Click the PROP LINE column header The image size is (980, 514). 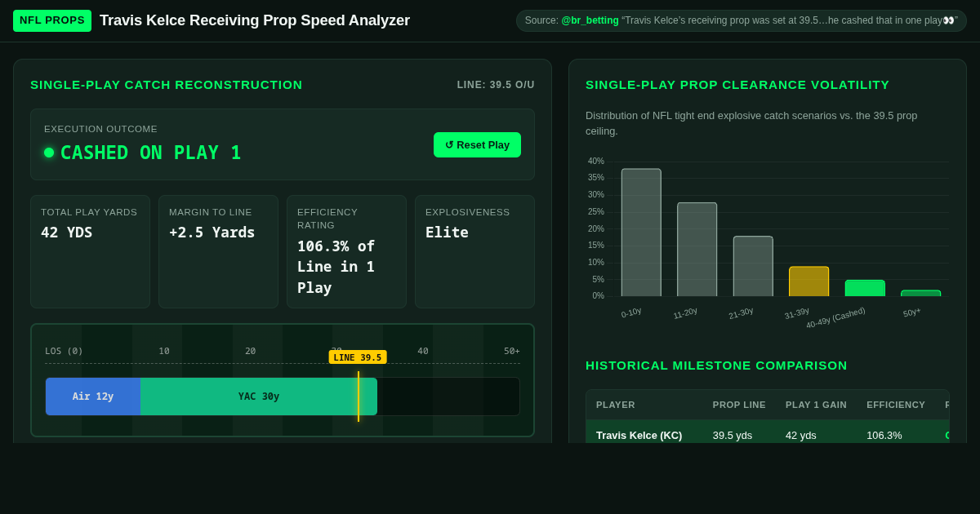[739, 405]
